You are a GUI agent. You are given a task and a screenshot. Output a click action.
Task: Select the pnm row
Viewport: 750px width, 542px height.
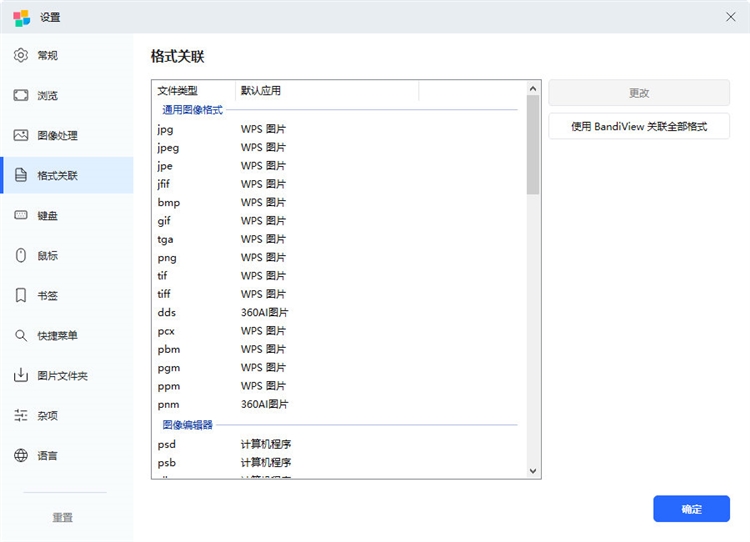coord(339,404)
